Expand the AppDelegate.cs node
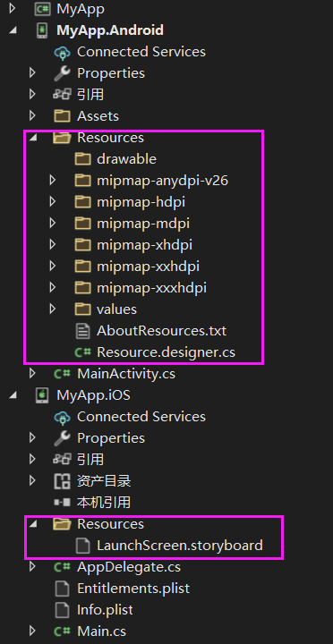Image resolution: width=333 pixels, height=644 pixels. click(32, 567)
